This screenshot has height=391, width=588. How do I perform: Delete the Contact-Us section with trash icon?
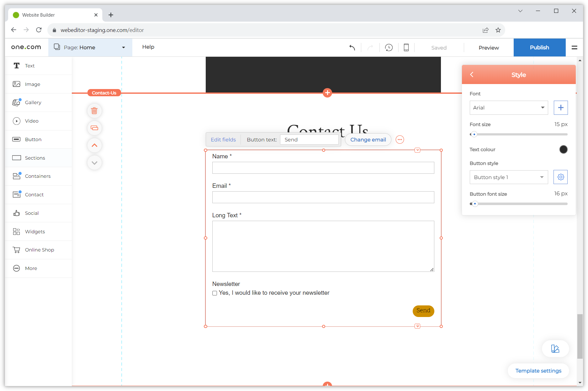pyautogui.click(x=94, y=111)
